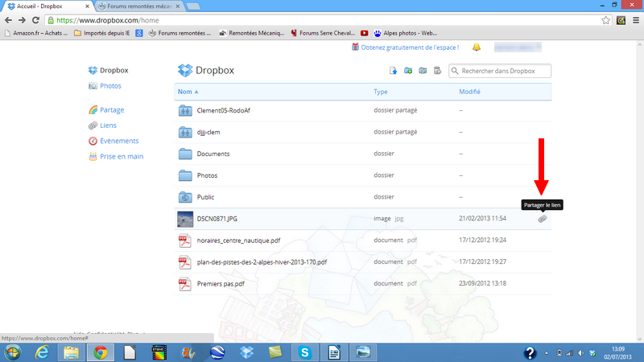Click the Rechercher dans Dropbox search field
Viewport: 644px width, 362px height.
pyautogui.click(x=500, y=71)
